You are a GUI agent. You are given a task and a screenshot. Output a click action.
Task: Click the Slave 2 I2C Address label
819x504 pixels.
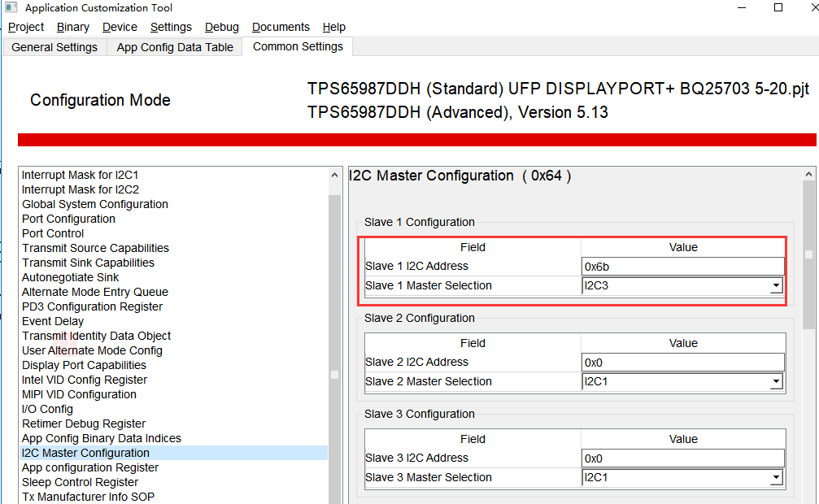click(x=416, y=362)
